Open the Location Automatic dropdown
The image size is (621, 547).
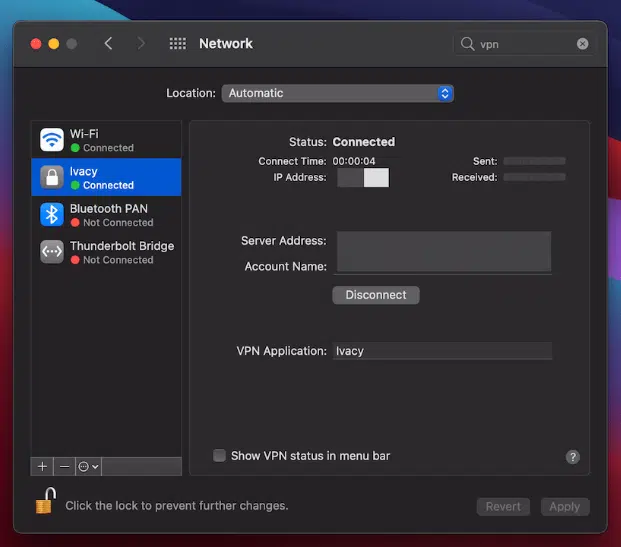tap(337, 93)
